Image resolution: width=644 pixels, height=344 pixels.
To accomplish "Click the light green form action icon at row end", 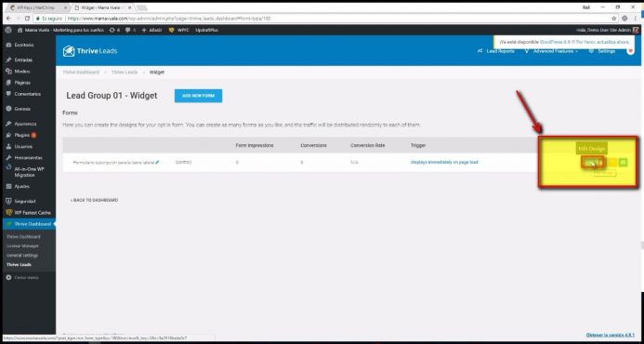I will tap(623, 163).
